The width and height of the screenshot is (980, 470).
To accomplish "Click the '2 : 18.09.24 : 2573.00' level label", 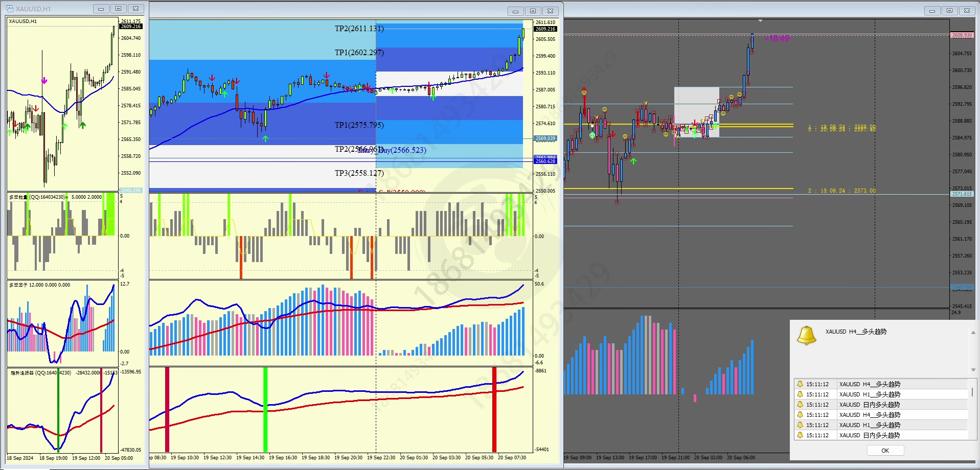I will pos(842,191).
